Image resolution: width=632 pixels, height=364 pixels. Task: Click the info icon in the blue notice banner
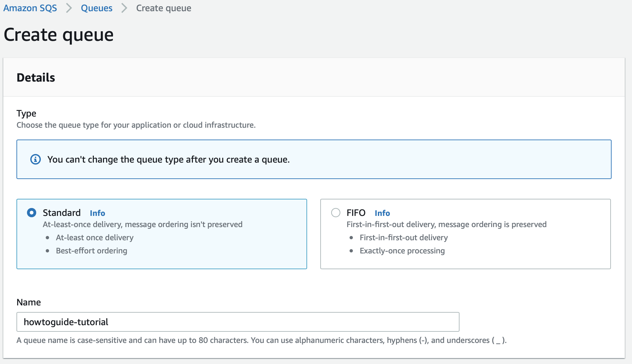(x=36, y=159)
